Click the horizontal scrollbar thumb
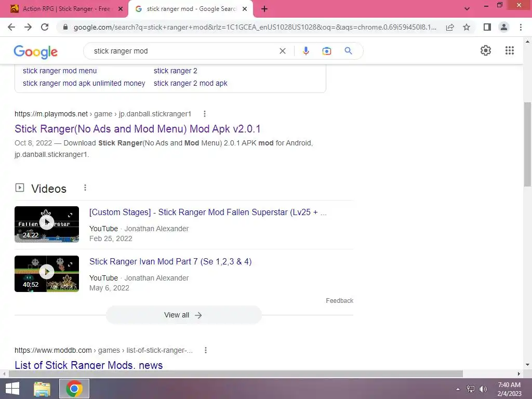Viewport: 532px width, 399px height. point(235,374)
